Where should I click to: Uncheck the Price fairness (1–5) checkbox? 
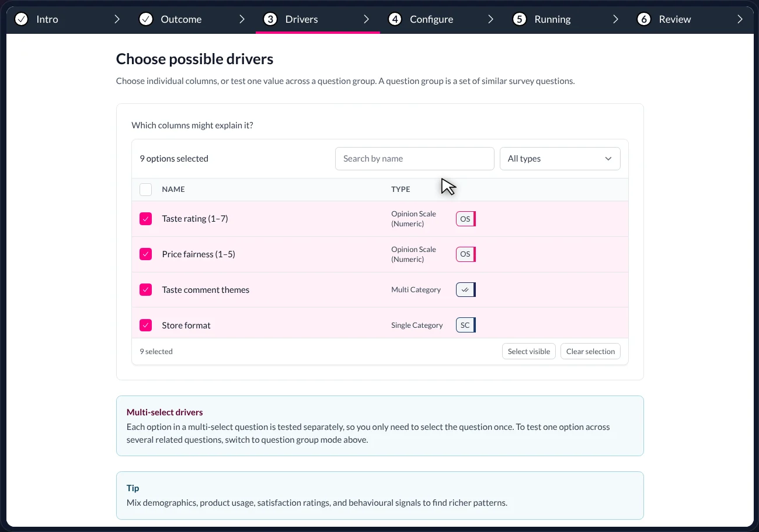pyautogui.click(x=146, y=254)
